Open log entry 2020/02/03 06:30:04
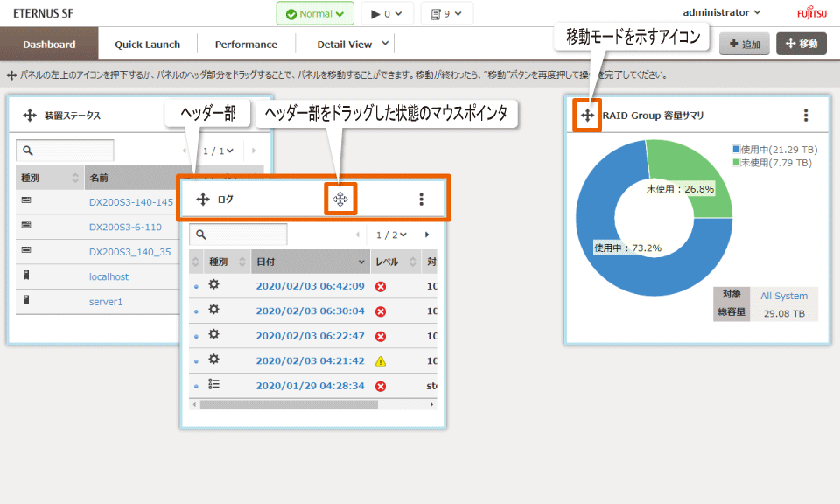The image size is (840, 504). click(x=310, y=311)
